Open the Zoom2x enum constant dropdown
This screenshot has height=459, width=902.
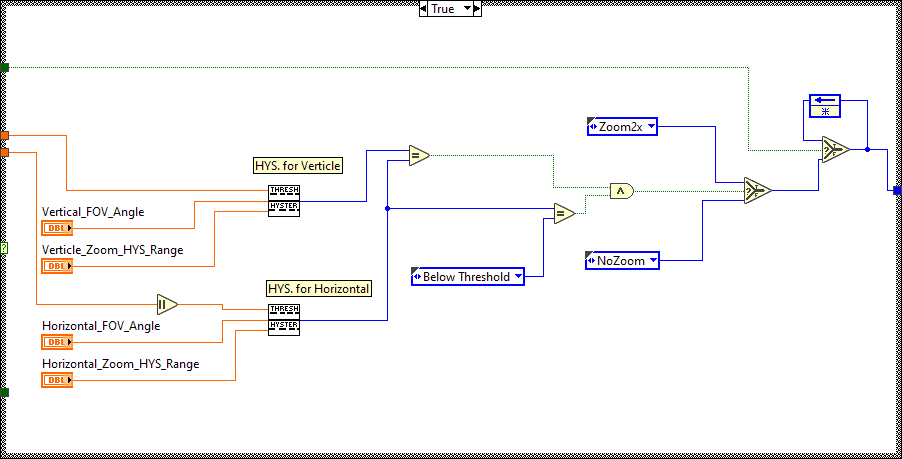pyautogui.click(x=652, y=126)
